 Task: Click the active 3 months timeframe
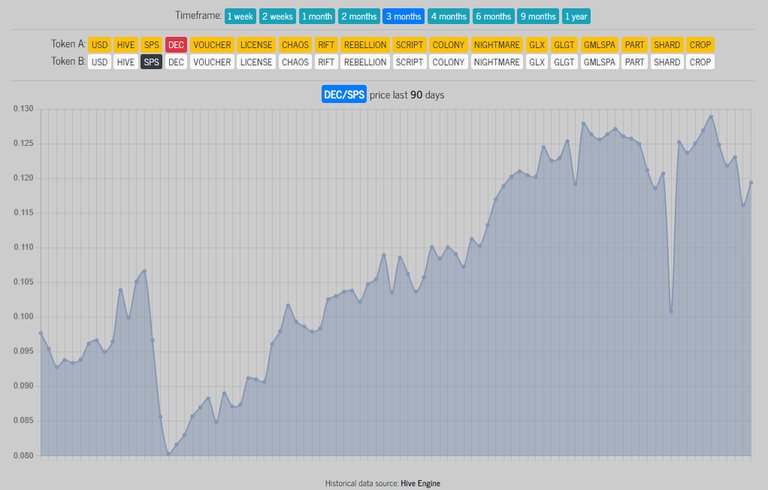[404, 16]
